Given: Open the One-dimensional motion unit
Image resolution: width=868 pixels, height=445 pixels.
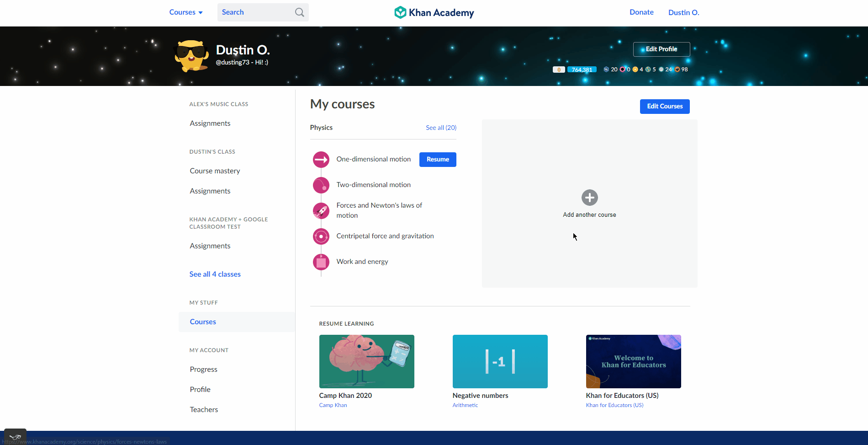Looking at the screenshot, I should click(x=374, y=159).
